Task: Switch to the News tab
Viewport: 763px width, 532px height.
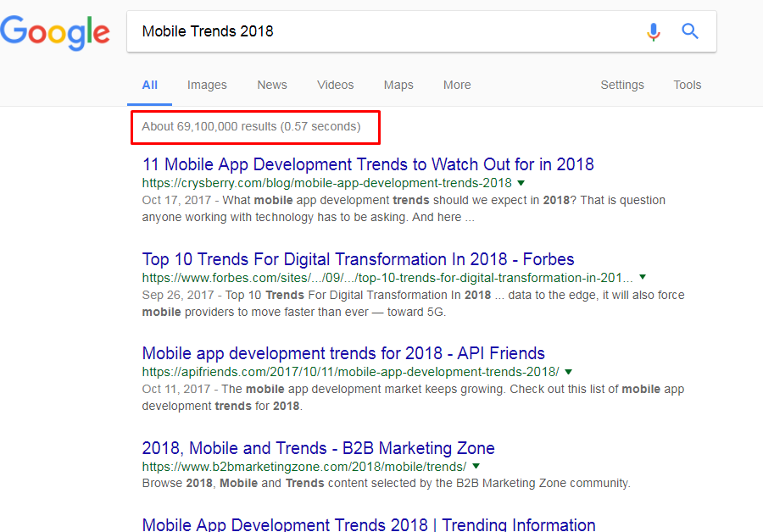Action: pos(272,85)
